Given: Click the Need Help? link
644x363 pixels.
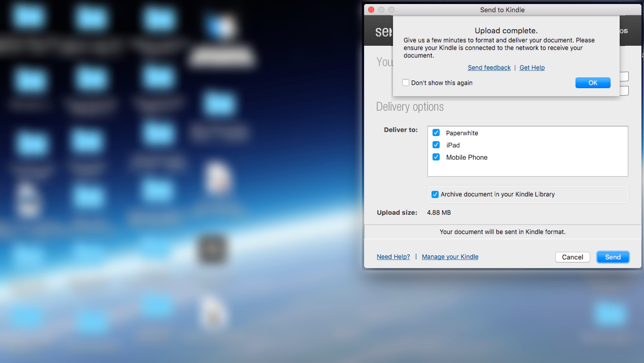Looking at the screenshot, I should pyautogui.click(x=393, y=257).
